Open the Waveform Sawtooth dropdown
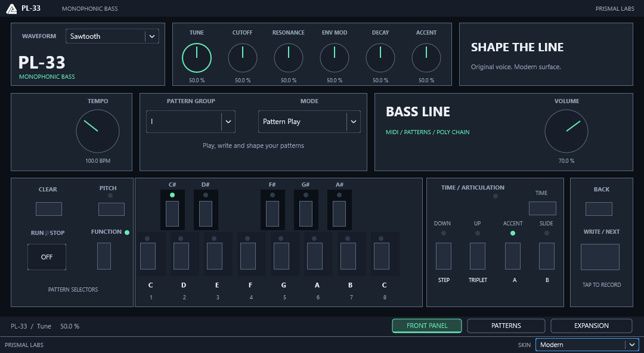The height and width of the screenshot is (353, 644). [112, 36]
